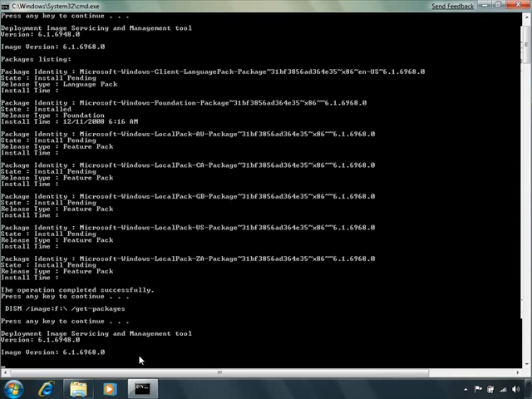Viewport: 532px width, 399px height.
Task: Open the Action Center flag icon
Action: coord(479,389)
